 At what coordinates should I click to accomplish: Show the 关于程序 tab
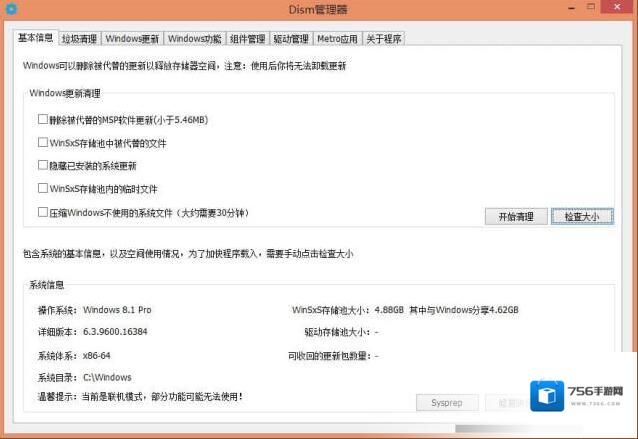coord(384,39)
